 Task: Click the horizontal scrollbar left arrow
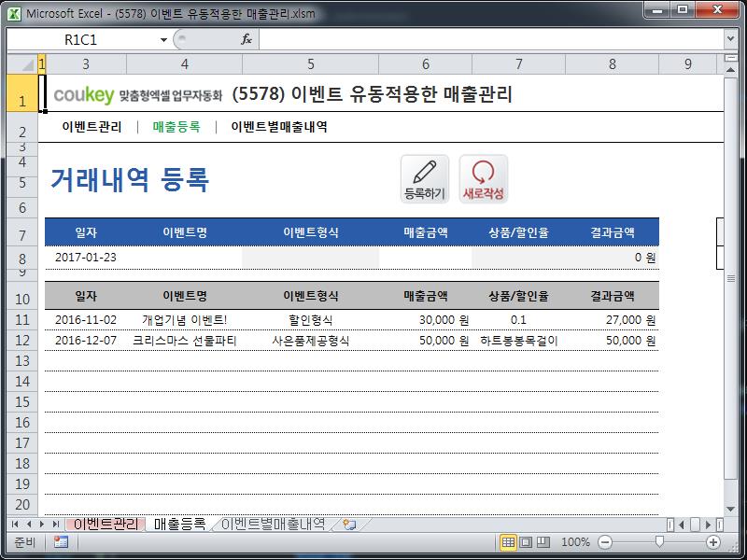682,525
